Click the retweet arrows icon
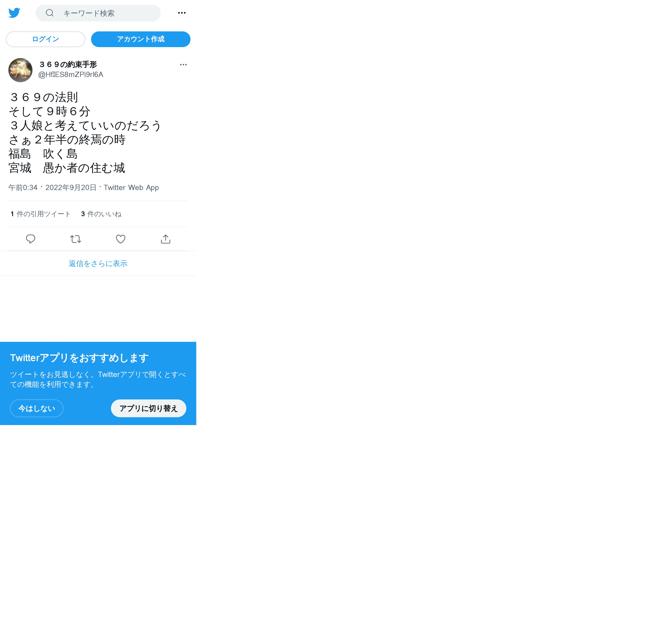 tap(76, 239)
